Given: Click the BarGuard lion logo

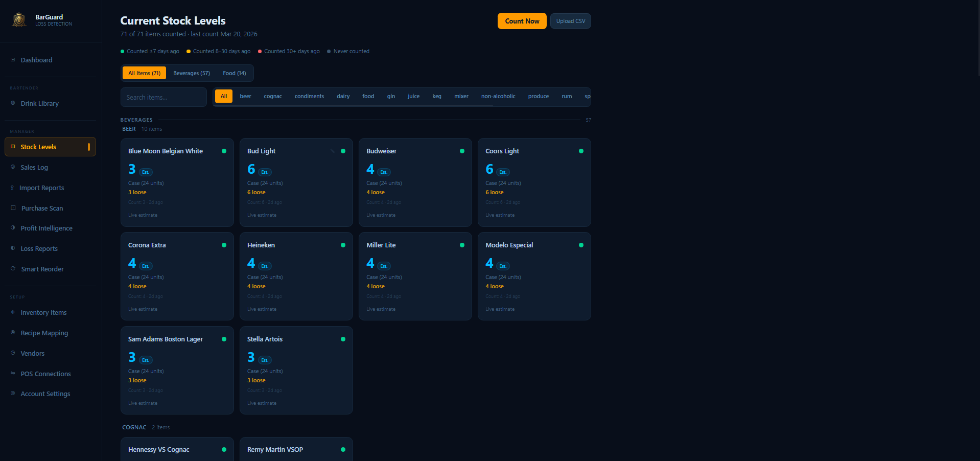Looking at the screenshot, I should pyautogui.click(x=19, y=19).
